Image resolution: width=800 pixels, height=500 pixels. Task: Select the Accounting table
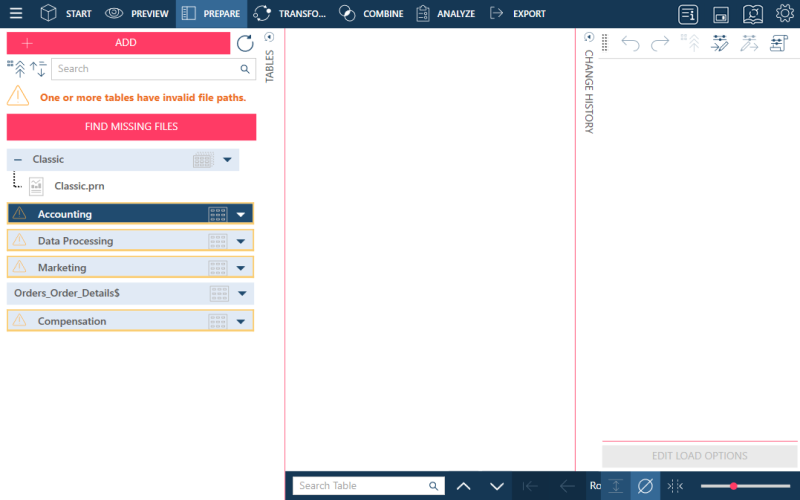coord(130,214)
